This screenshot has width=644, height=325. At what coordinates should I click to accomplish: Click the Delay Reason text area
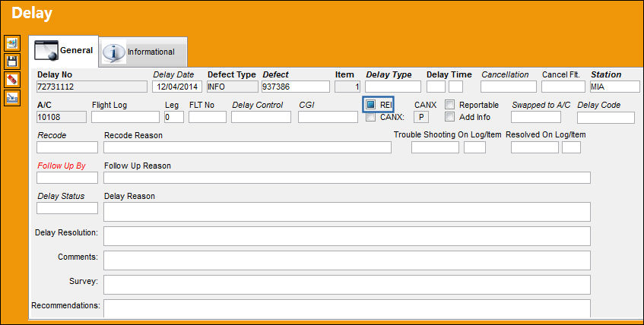347,212
